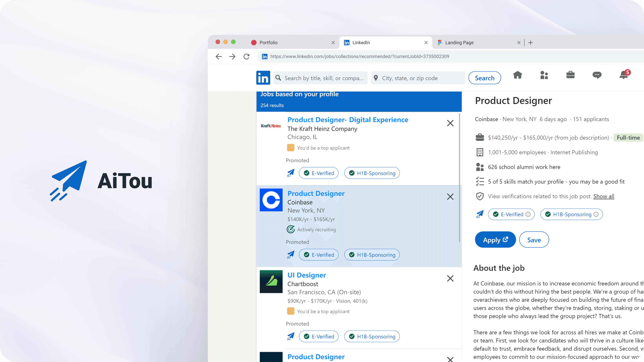Click the LinkedIn logo in the header
The image size is (644, 362).
click(x=263, y=78)
